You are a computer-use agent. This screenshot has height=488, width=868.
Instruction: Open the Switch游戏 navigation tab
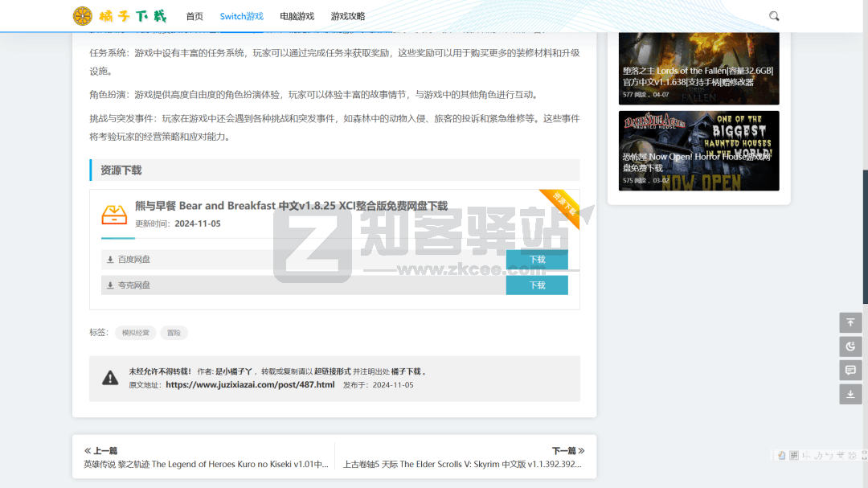click(241, 16)
